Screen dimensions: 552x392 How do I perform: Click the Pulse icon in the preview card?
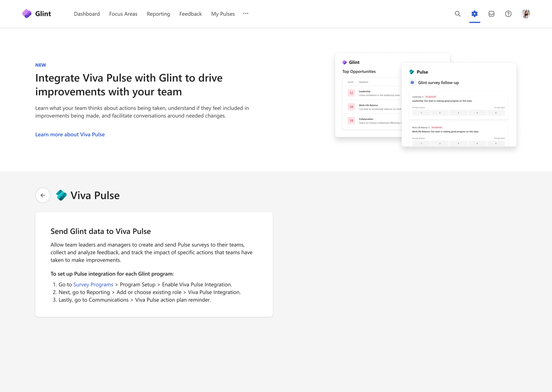412,72
